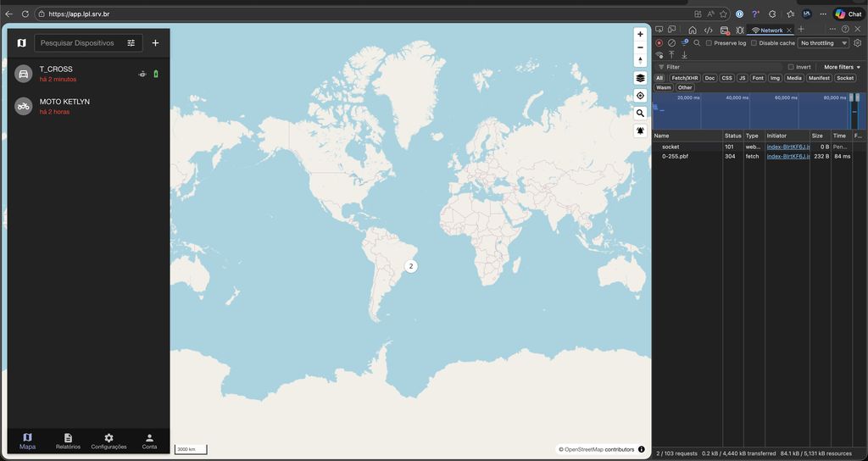Select the MOTO KETLYN motorcycle avatar

tap(23, 106)
